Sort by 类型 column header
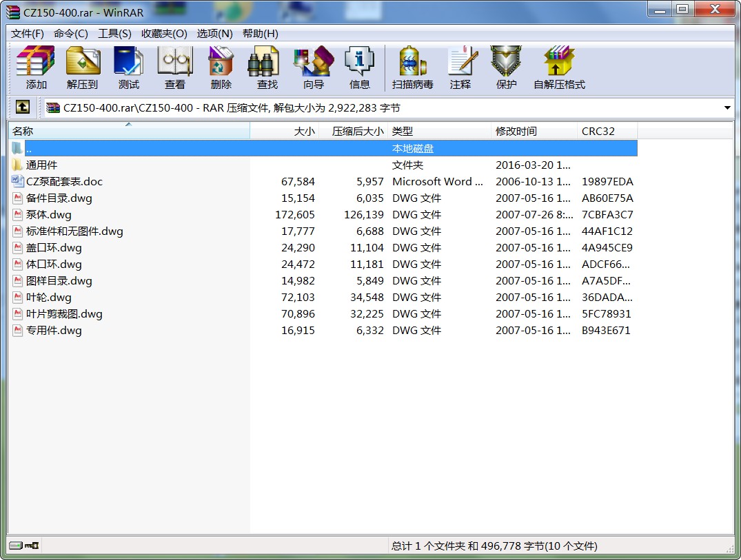This screenshot has height=560, width=741. coord(440,131)
